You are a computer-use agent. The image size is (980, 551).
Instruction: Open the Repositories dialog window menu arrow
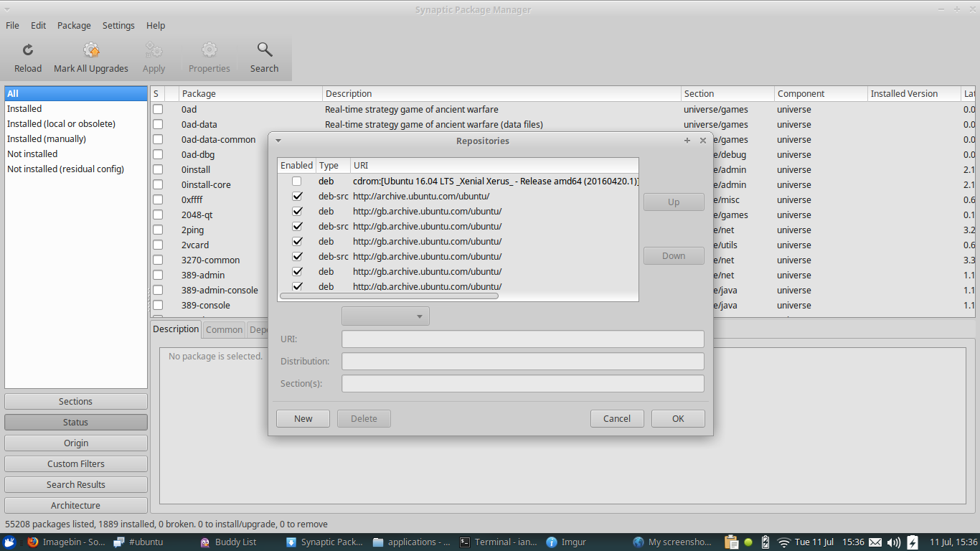[x=278, y=141]
